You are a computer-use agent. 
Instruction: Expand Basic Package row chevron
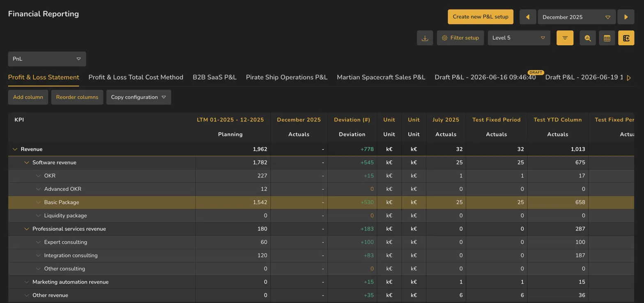click(x=38, y=202)
